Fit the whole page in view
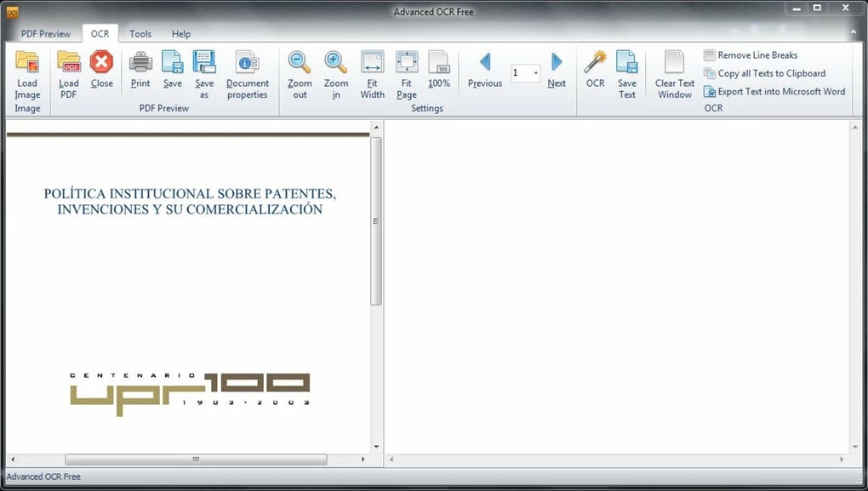This screenshot has width=868, height=491. [406, 74]
